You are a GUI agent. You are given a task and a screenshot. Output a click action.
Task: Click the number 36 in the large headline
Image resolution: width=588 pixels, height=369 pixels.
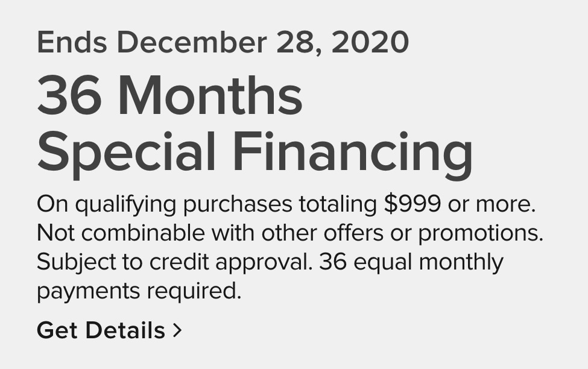[69, 96]
